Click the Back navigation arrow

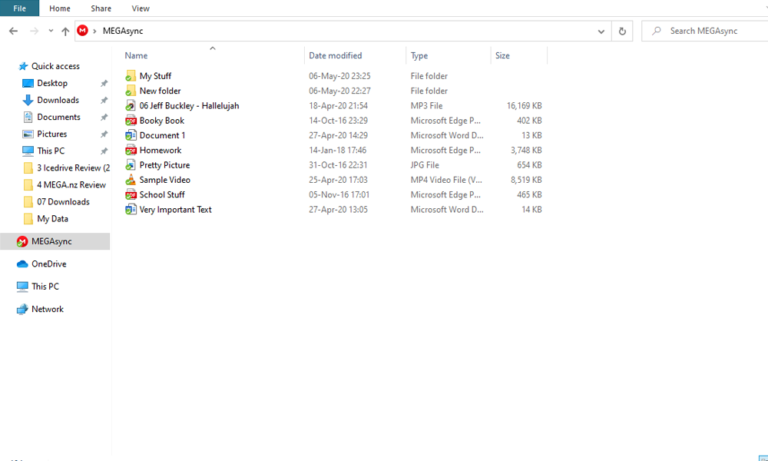pos(13,31)
